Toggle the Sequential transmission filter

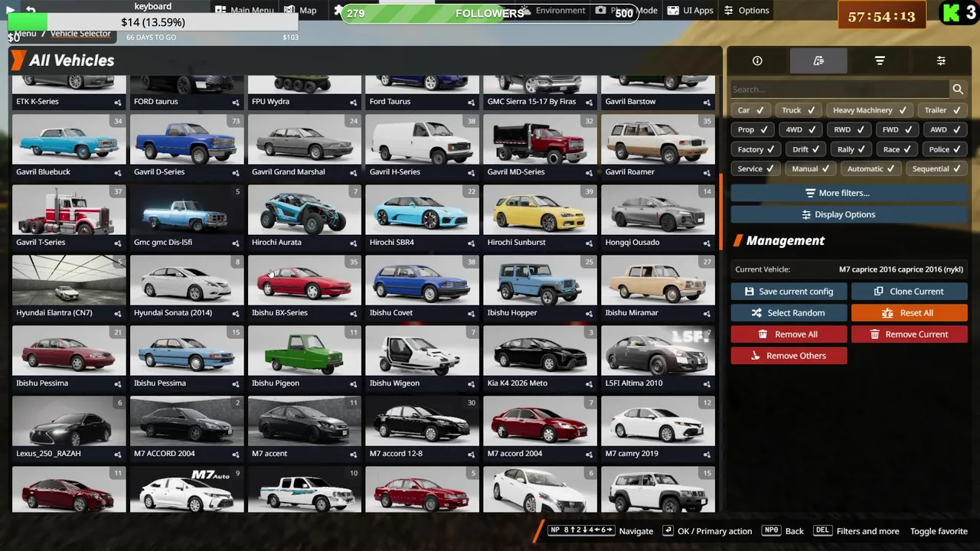(x=936, y=169)
